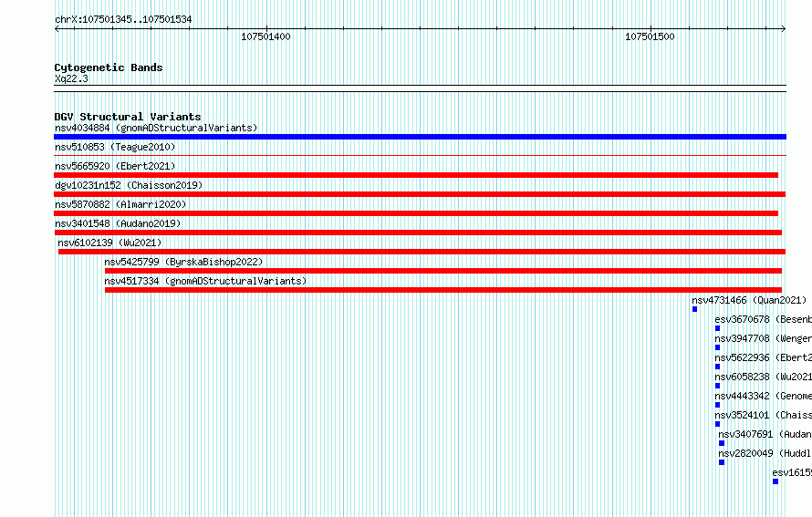The image size is (812, 517).
Task: Click the right arrow end of the ruler
Action: 784,29
